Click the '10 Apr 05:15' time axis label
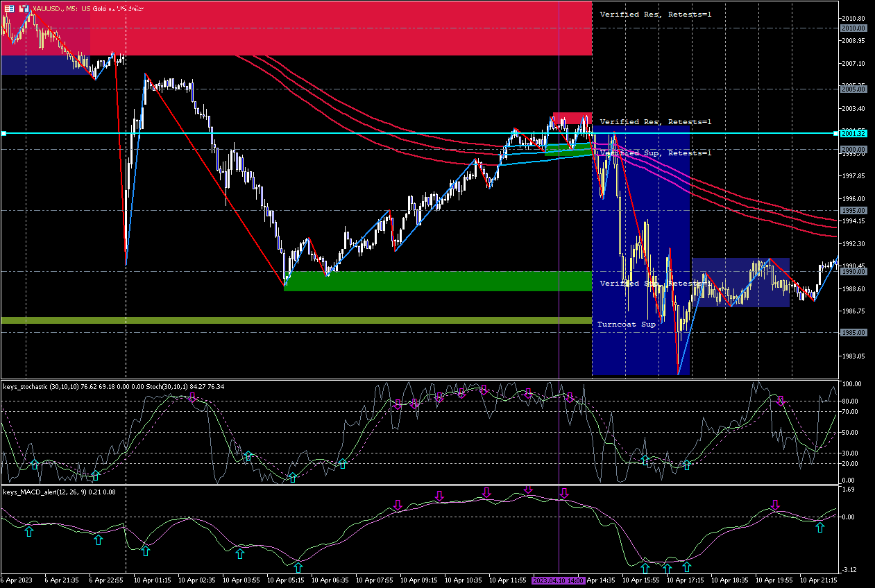 click(285, 580)
